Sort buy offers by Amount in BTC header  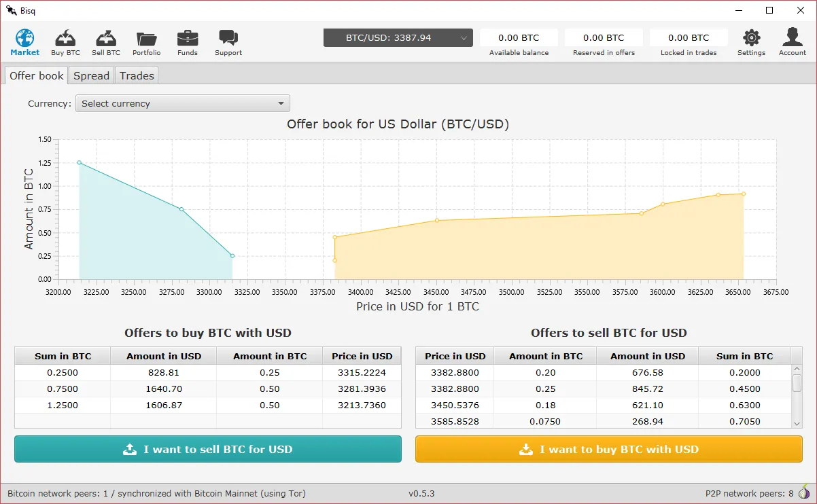click(270, 356)
